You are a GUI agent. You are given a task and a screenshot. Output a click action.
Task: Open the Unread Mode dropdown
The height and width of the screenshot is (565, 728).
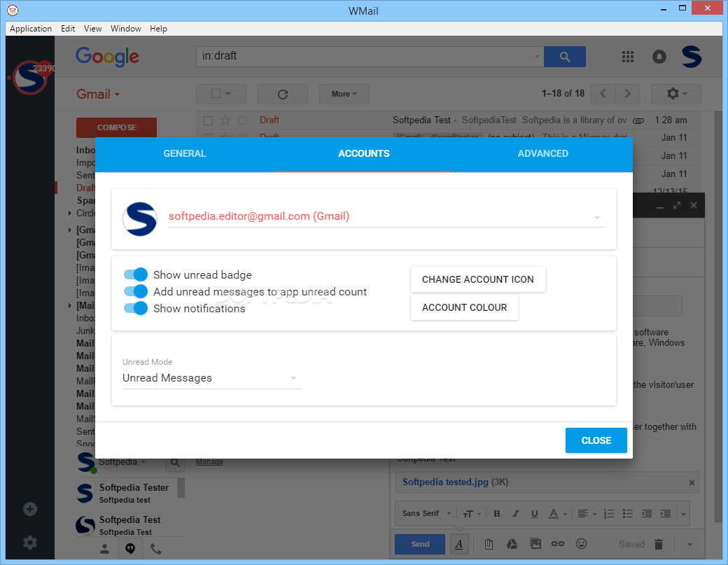point(211,378)
